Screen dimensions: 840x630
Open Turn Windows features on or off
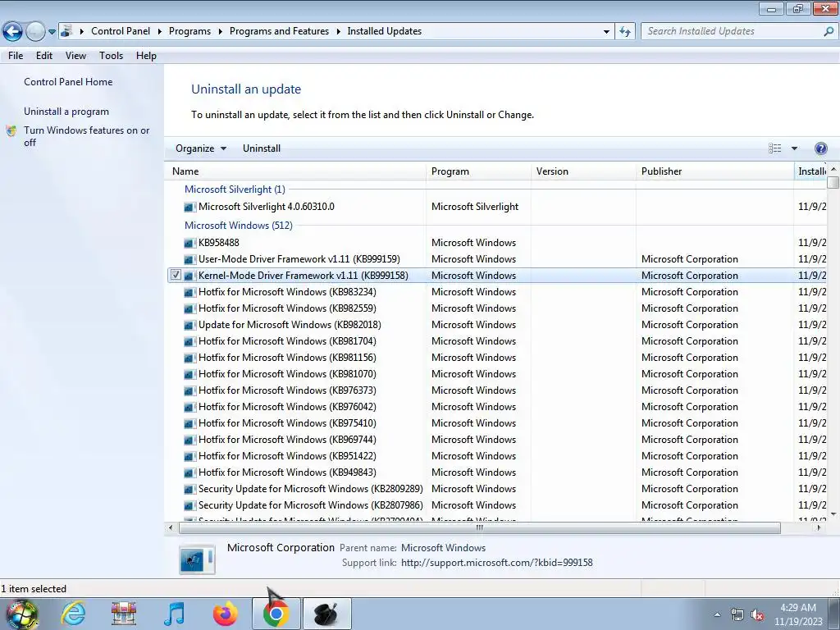click(87, 136)
